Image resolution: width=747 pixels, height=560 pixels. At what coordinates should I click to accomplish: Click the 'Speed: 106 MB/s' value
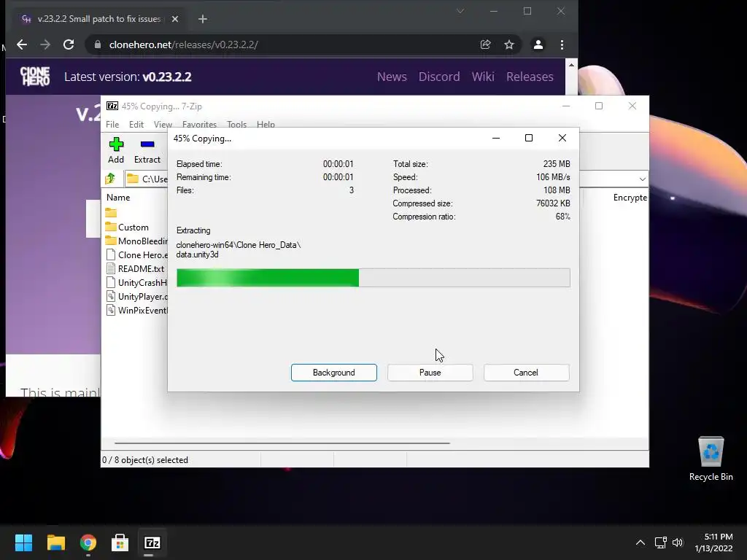click(x=553, y=177)
